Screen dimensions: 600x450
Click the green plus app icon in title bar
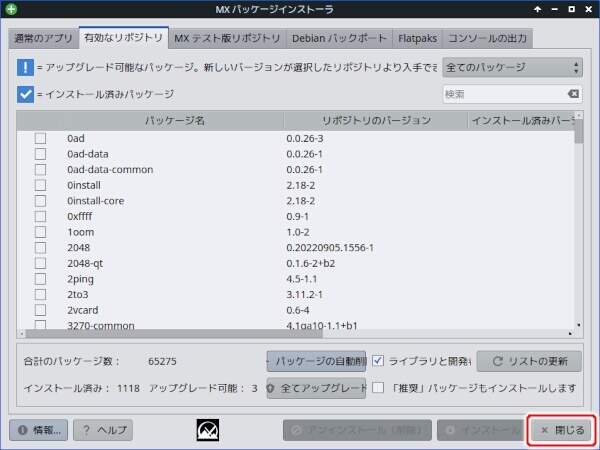[11, 9]
